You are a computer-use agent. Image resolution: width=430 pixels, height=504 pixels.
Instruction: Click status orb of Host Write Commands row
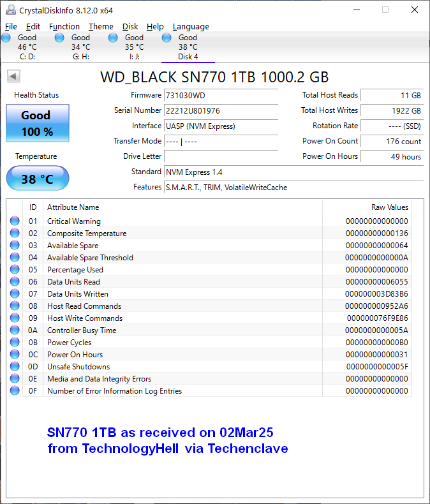tap(15, 318)
